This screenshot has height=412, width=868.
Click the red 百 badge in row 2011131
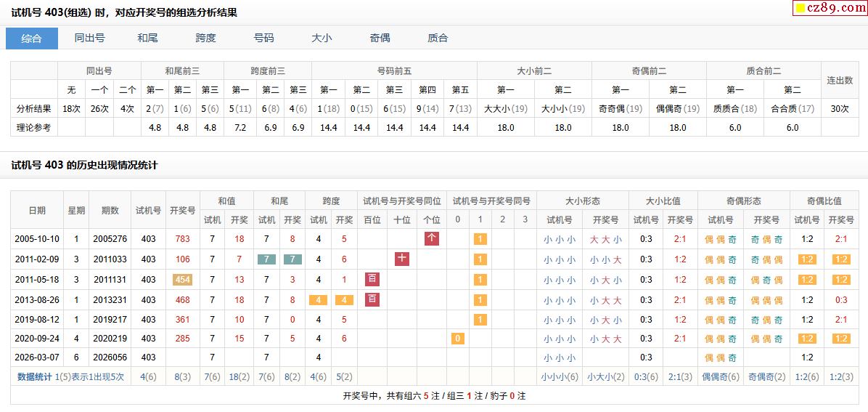pos(372,279)
